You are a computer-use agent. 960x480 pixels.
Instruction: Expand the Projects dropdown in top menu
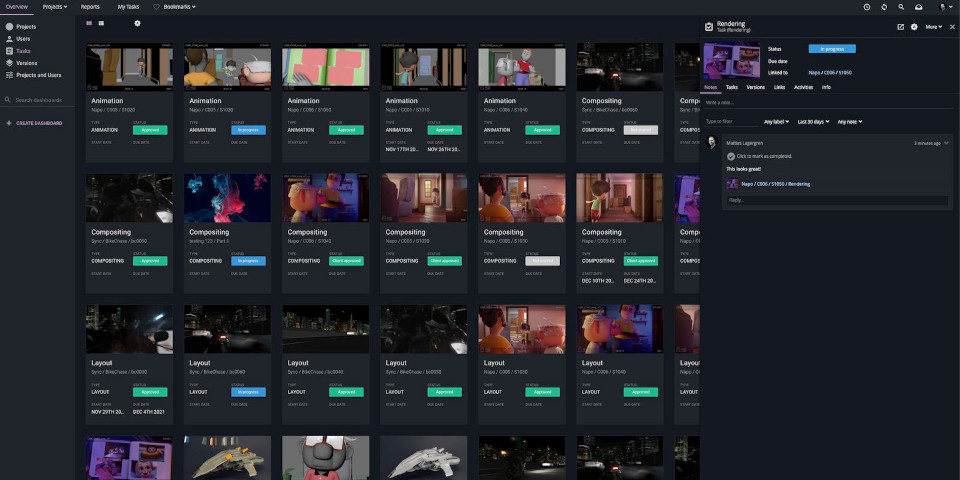tap(55, 7)
